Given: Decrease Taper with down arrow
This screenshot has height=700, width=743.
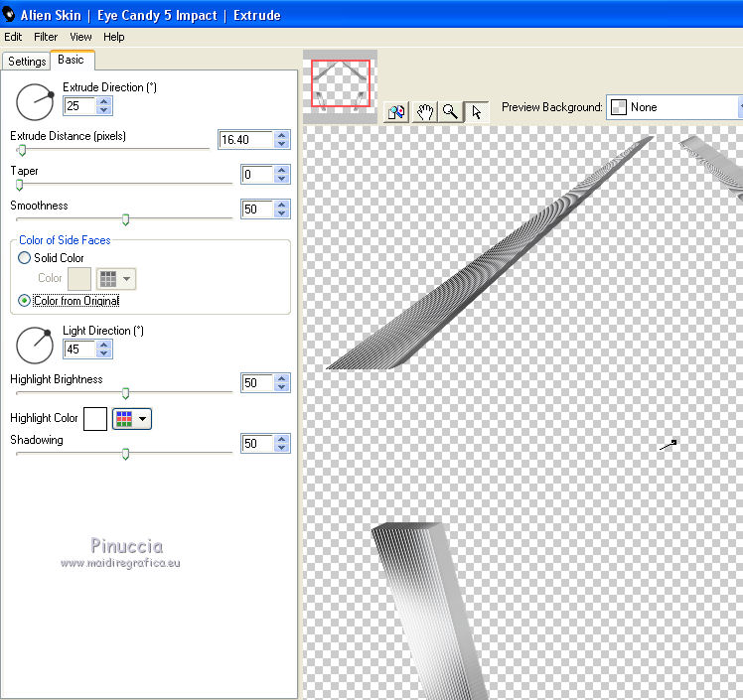Looking at the screenshot, I should 282,179.
